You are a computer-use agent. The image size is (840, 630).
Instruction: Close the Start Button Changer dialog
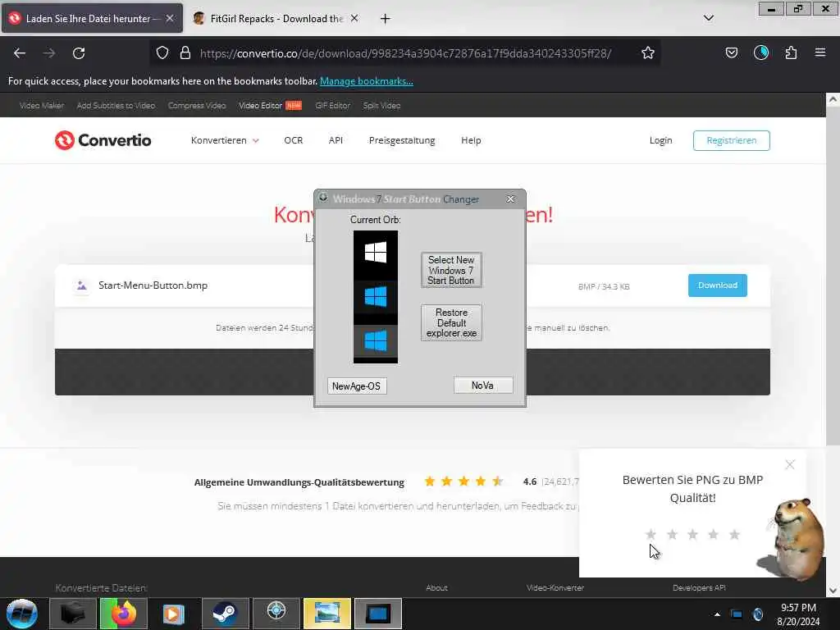tap(510, 199)
